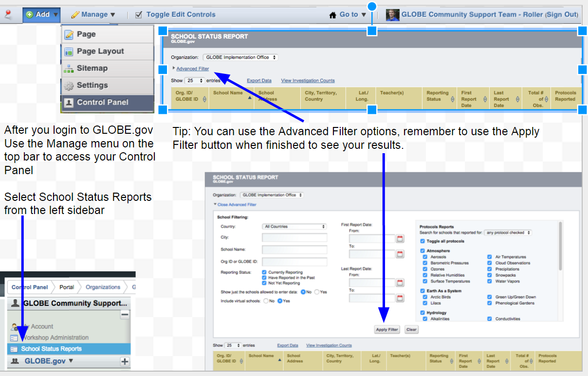Open calendar for Last Report Date To
Viewport: 588px width, 376px height.
click(401, 298)
